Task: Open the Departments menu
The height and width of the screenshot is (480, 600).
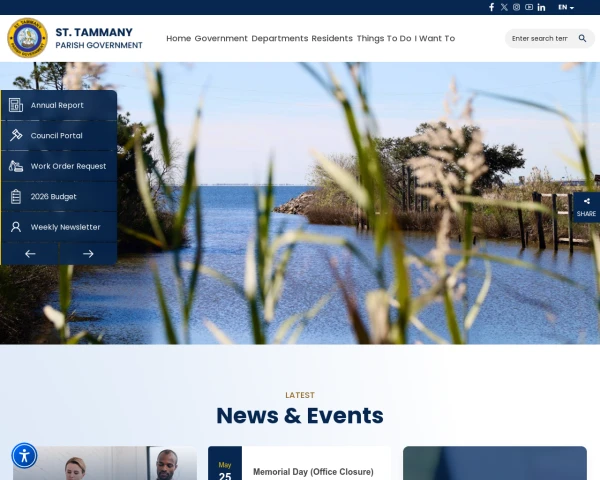Action: 279,38
